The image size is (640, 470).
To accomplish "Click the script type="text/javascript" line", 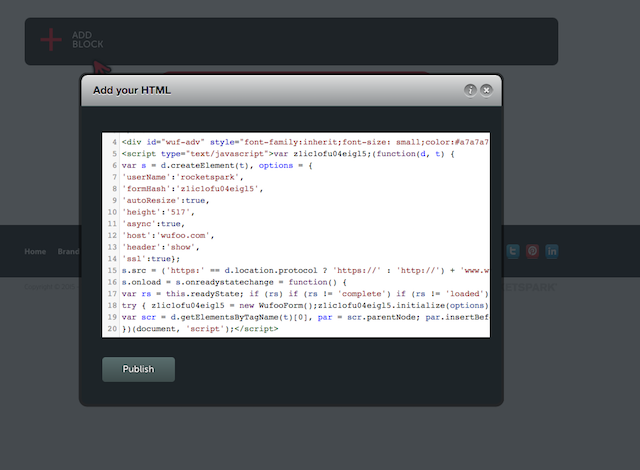I will 288,154.
